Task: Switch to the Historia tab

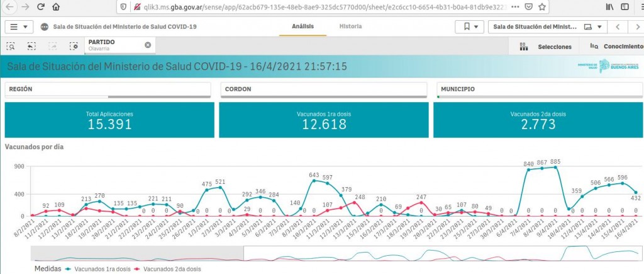Action: 350,26
